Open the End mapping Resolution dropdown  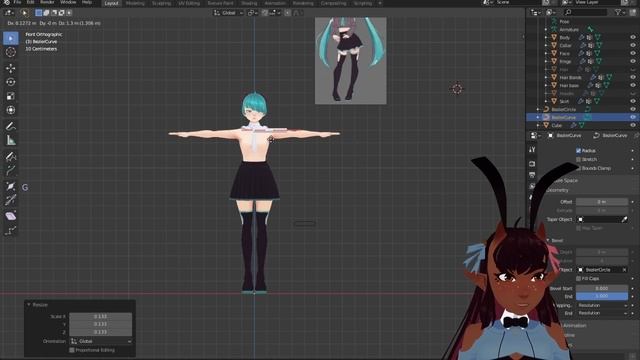tap(602, 313)
